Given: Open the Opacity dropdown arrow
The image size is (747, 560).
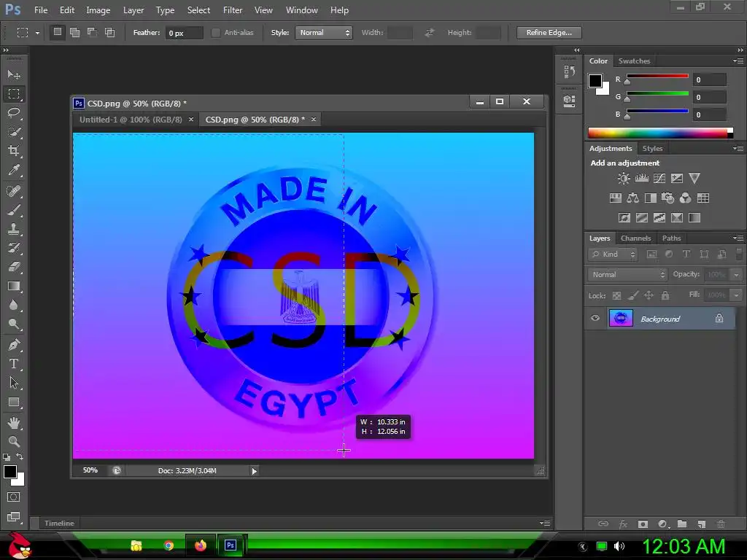Looking at the screenshot, I should (737, 275).
